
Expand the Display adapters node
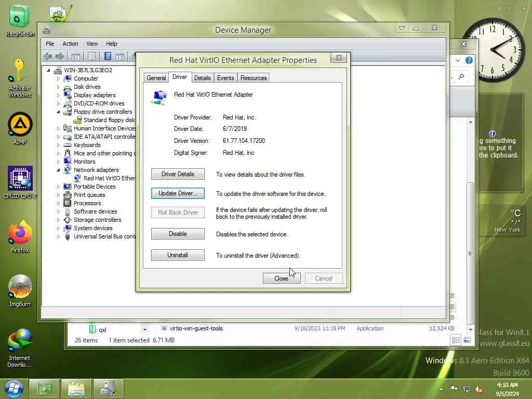(x=58, y=96)
